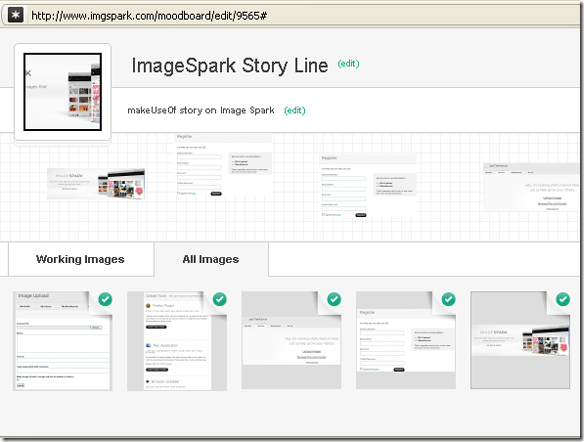
Task: Click first Register image on moodboard canvas
Action: pos(224,165)
